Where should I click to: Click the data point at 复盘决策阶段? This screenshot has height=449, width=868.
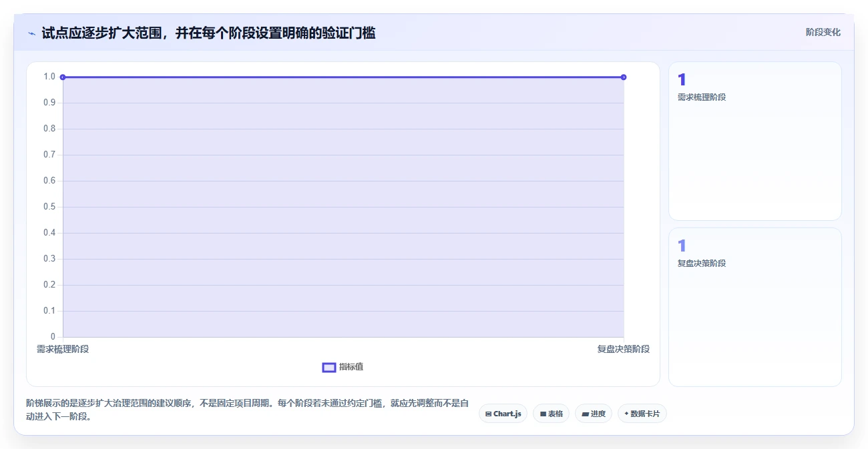[x=624, y=77]
